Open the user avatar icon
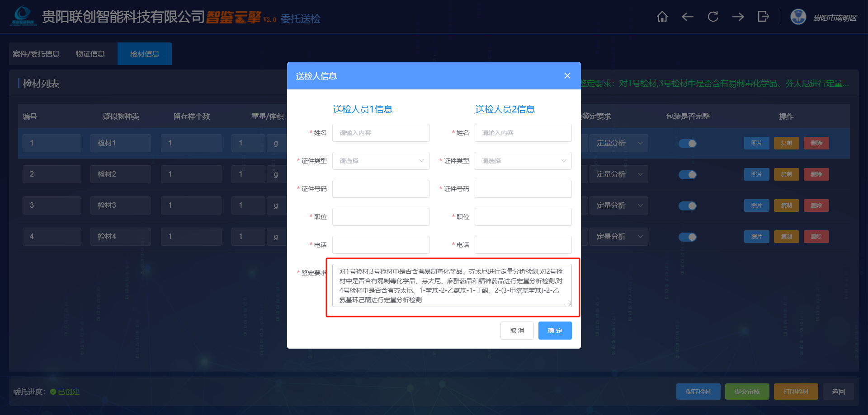Screen dimensions: 868x415 pos(798,17)
